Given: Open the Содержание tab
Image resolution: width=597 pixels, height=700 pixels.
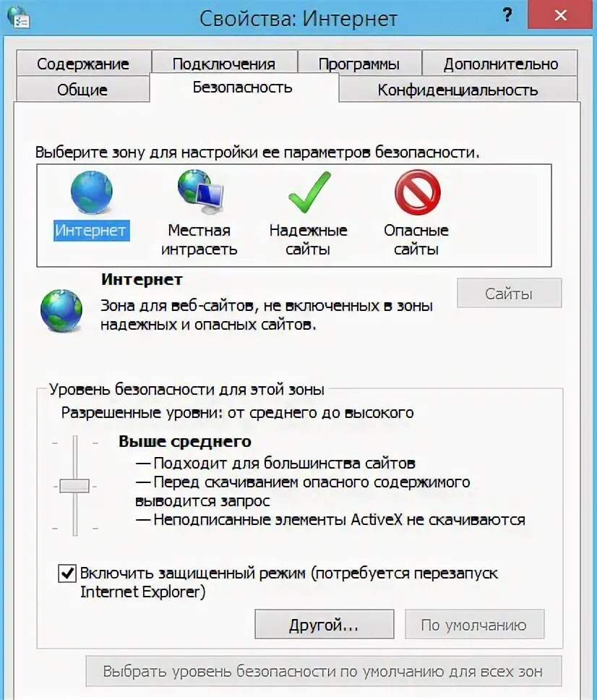Looking at the screenshot, I should (x=83, y=64).
